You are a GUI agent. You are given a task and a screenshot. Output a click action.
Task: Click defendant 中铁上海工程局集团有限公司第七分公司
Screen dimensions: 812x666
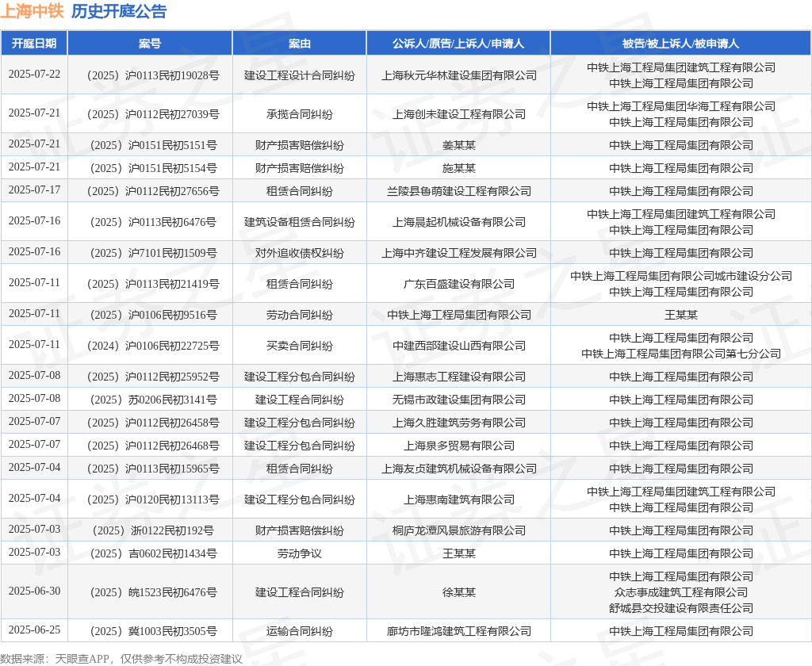681,353
